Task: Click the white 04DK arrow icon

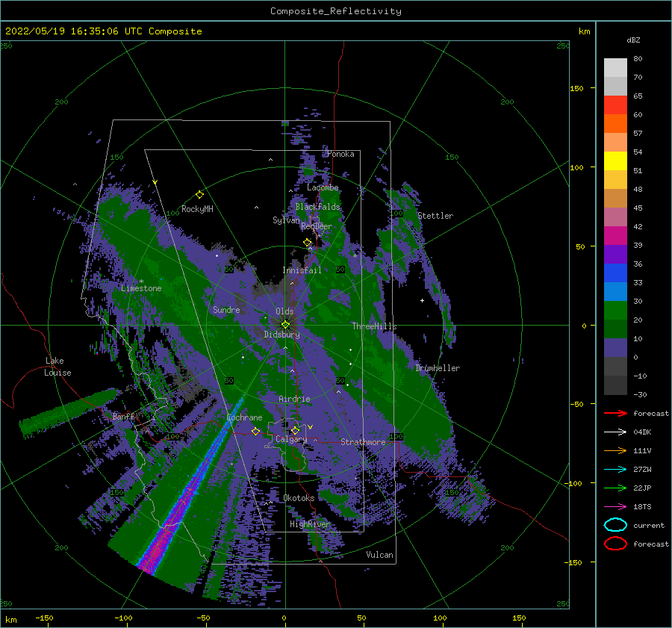Action: click(x=615, y=432)
